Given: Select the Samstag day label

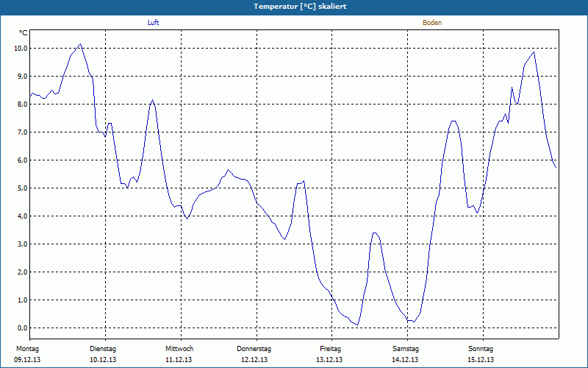Looking at the screenshot, I should pyautogui.click(x=406, y=349).
